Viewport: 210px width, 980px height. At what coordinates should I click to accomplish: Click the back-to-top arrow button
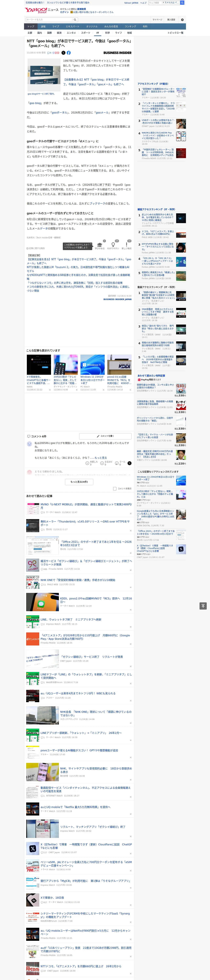coord(203,606)
